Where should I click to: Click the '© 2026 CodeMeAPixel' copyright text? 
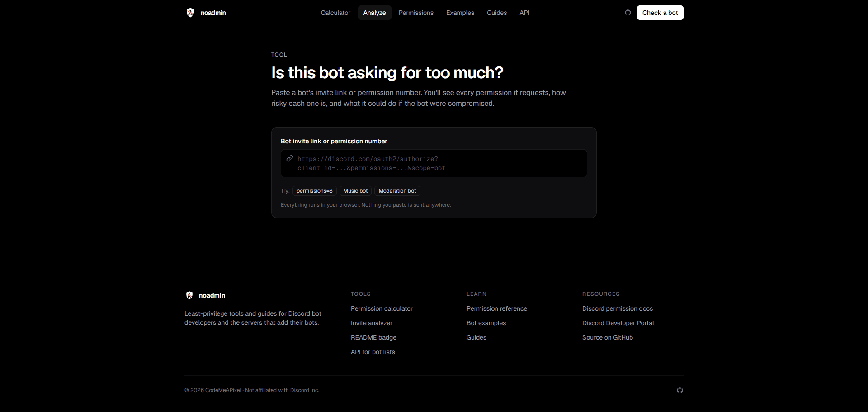pos(213,390)
